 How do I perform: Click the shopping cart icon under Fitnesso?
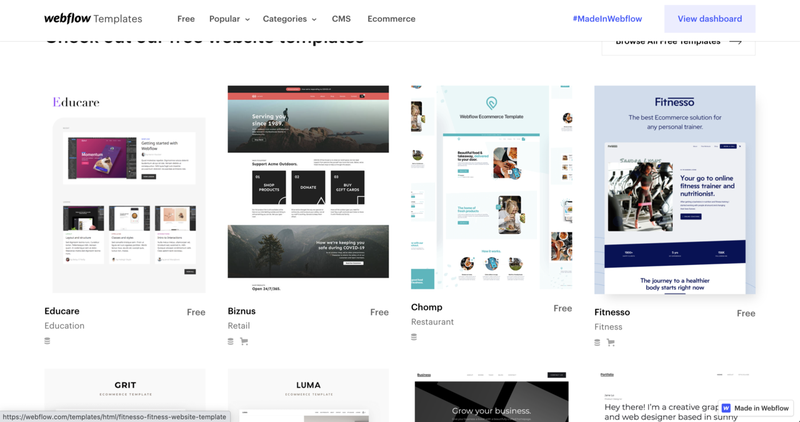tap(611, 342)
